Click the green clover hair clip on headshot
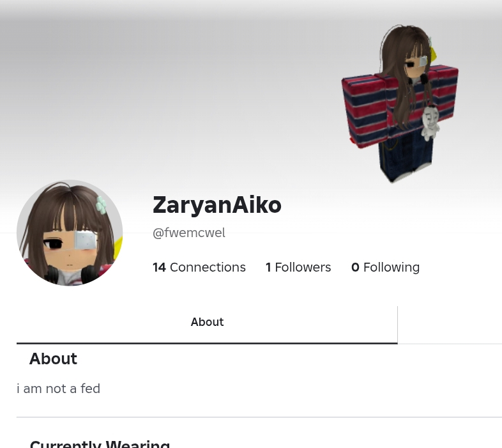Screen dimensions: 502x448 [x=101, y=205]
